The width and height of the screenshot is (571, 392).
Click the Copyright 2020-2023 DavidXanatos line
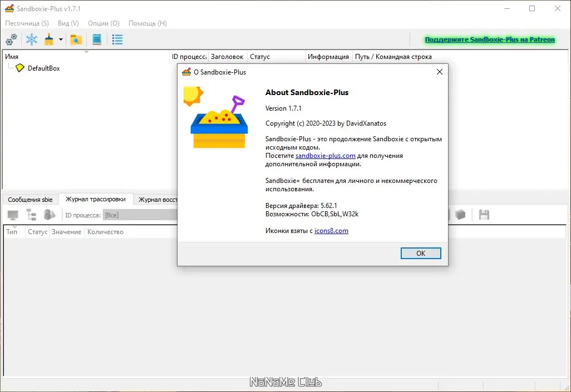tap(326, 123)
